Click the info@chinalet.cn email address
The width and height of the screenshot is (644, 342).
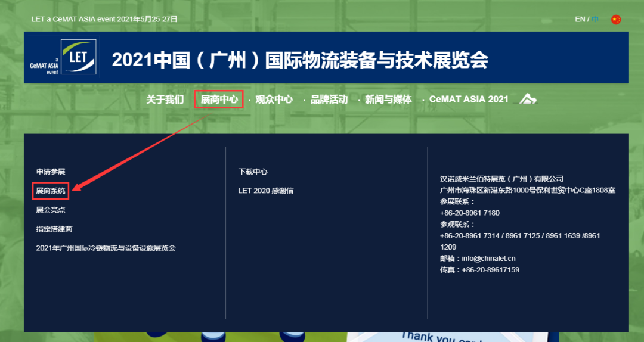(x=488, y=259)
